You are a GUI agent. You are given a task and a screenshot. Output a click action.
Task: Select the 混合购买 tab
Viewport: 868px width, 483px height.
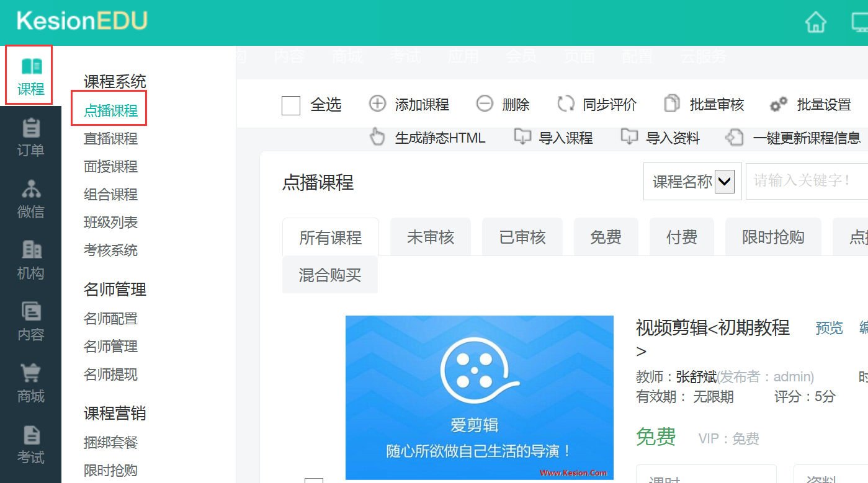(x=329, y=275)
